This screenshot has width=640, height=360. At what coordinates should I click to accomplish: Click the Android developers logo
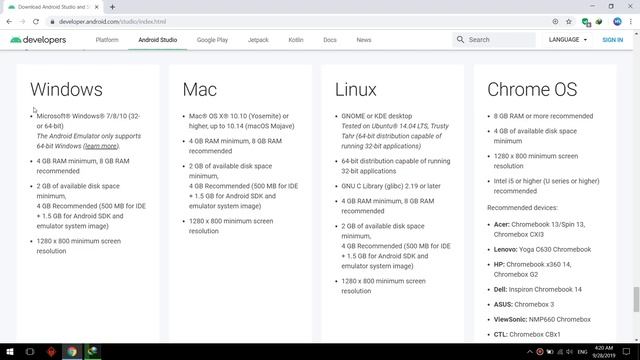(38, 40)
